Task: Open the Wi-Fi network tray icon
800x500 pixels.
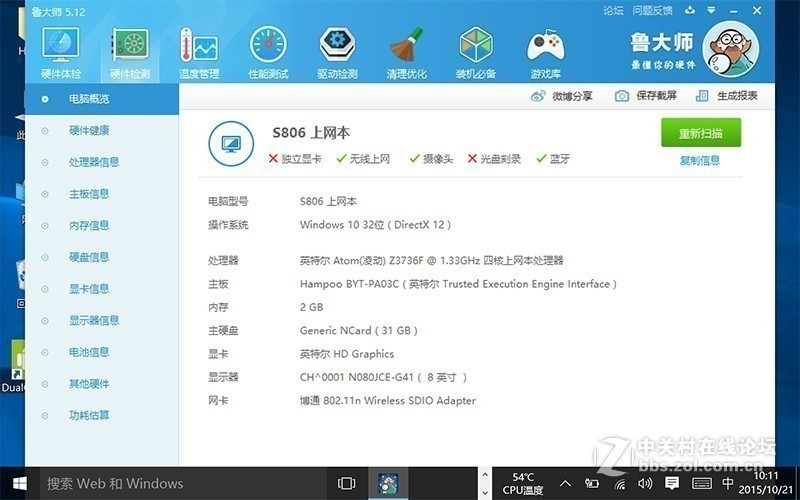Action: click(x=619, y=483)
